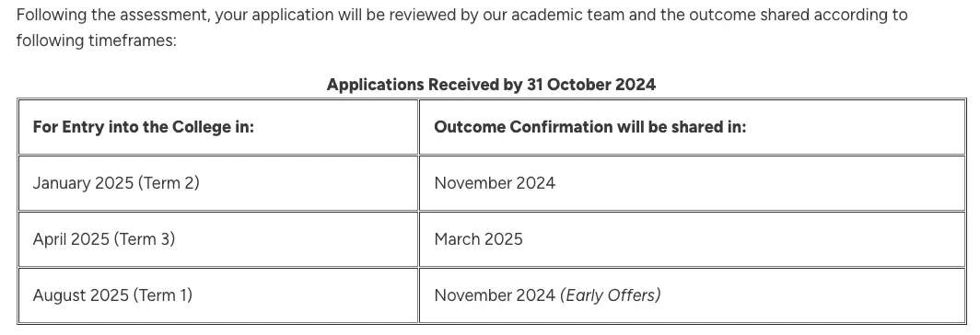Screen dimensions: 980x335
Task: Click the 'August 2025 (Term 1)' cell
Action: coord(218,295)
